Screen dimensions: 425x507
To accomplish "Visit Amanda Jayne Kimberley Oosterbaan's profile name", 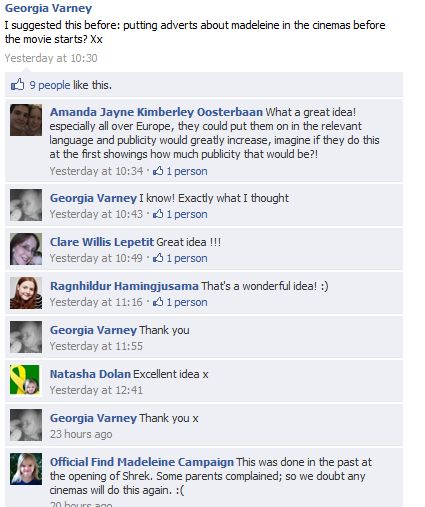I will click(x=156, y=112).
